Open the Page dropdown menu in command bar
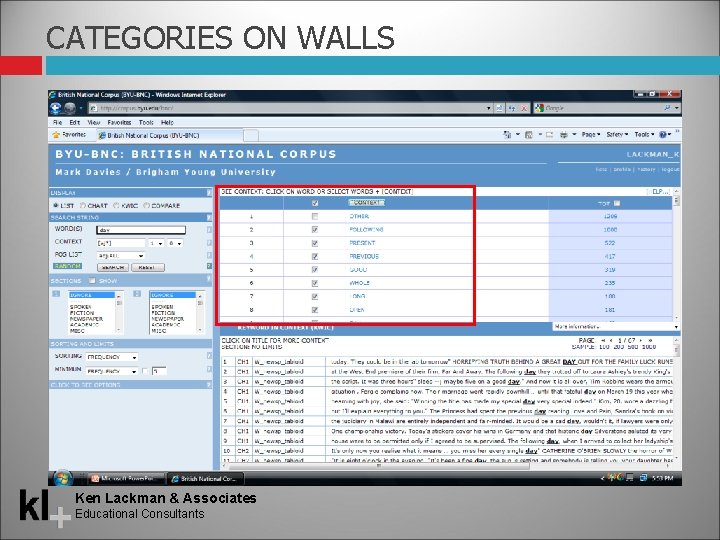Viewport: 720px width, 540px height. (591, 135)
